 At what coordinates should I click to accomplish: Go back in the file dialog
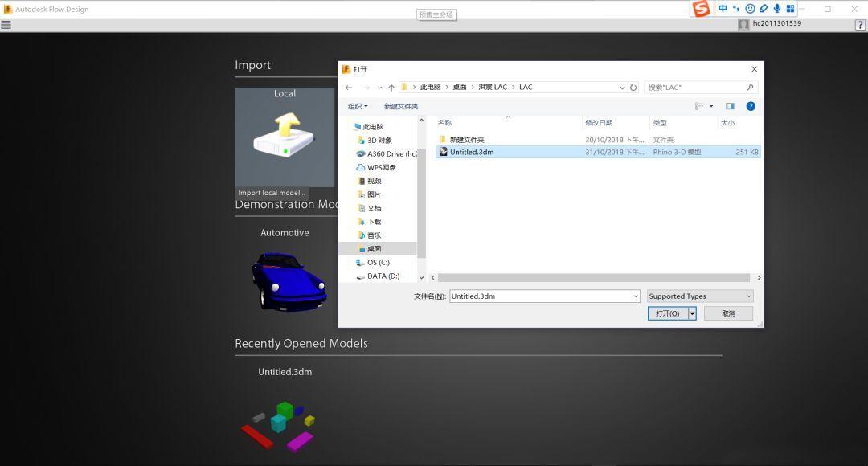[x=348, y=88]
